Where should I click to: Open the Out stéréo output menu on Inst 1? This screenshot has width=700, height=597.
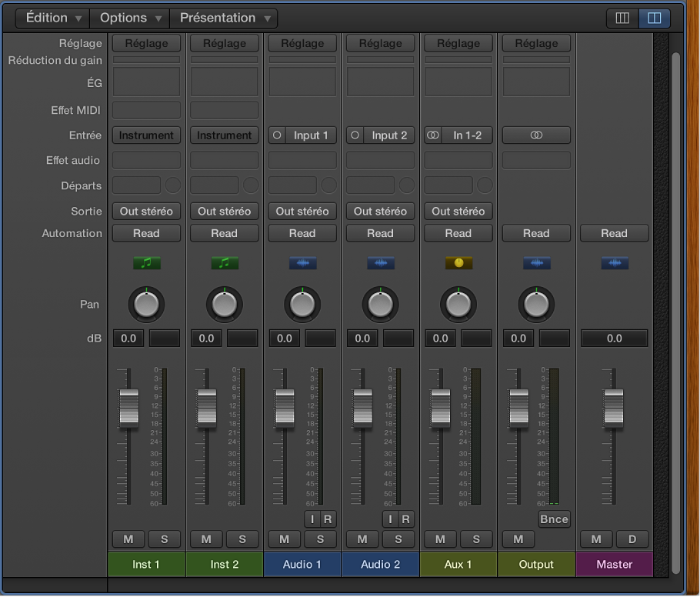coord(146,211)
